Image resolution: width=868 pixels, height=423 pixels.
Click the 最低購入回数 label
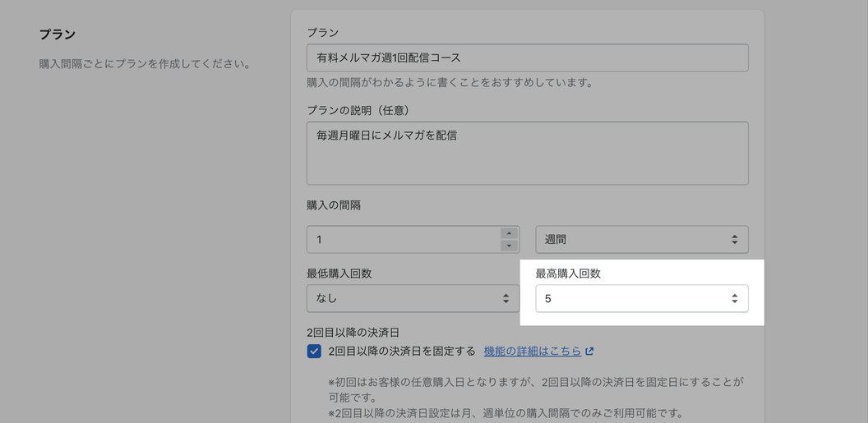339,274
